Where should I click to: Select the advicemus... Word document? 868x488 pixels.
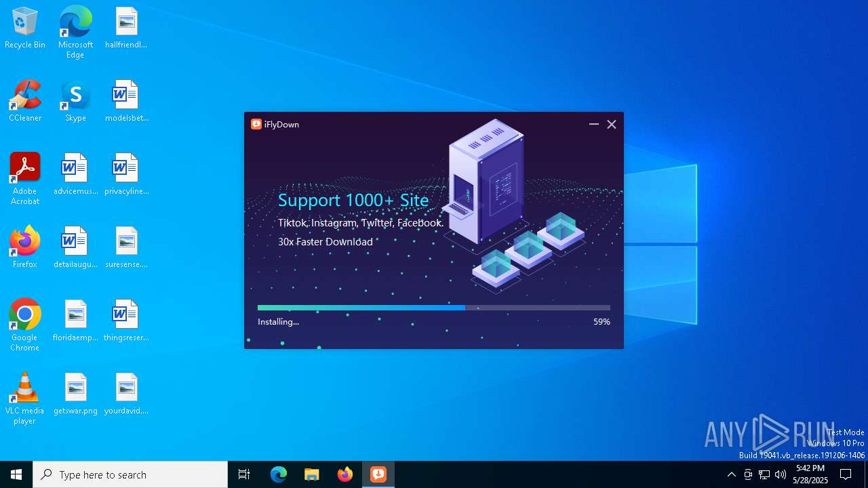tap(75, 175)
